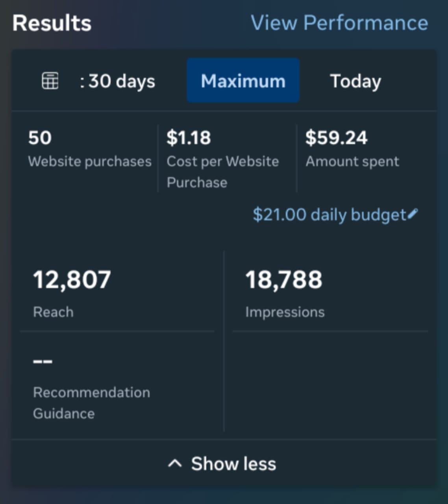Click the '$59.24' amount value
The width and height of the screenshot is (448, 504).
[x=336, y=138]
